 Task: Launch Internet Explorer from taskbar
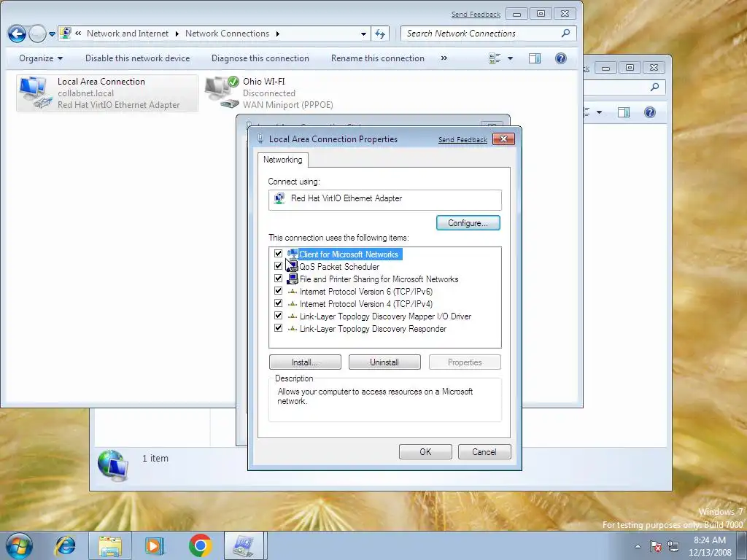pyautogui.click(x=65, y=545)
